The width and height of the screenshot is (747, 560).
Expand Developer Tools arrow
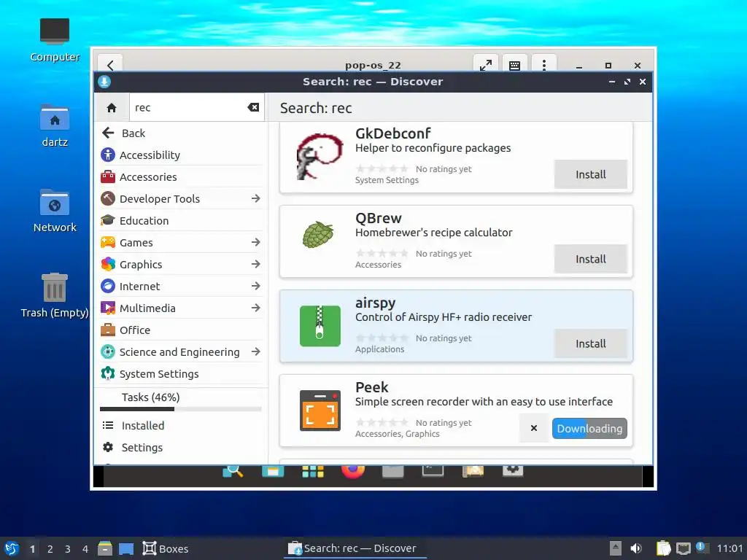click(x=256, y=198)
